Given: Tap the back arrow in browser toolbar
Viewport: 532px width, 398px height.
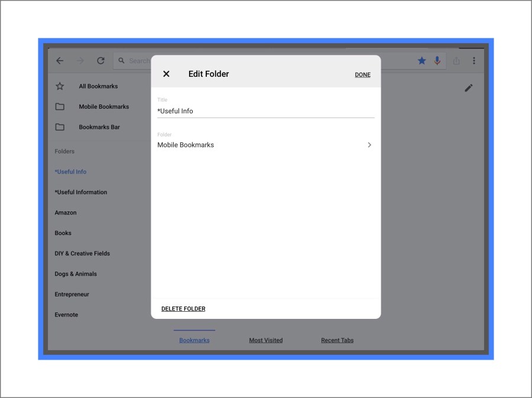Looking at the screenshot, I should click(60, 61).
